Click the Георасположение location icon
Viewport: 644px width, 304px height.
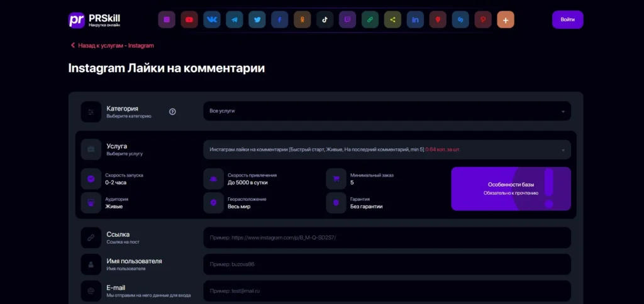click(x=214, y=203)
